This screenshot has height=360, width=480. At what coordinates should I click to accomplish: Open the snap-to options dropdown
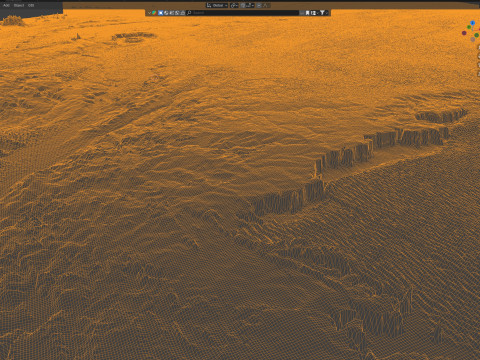(250, 5)
